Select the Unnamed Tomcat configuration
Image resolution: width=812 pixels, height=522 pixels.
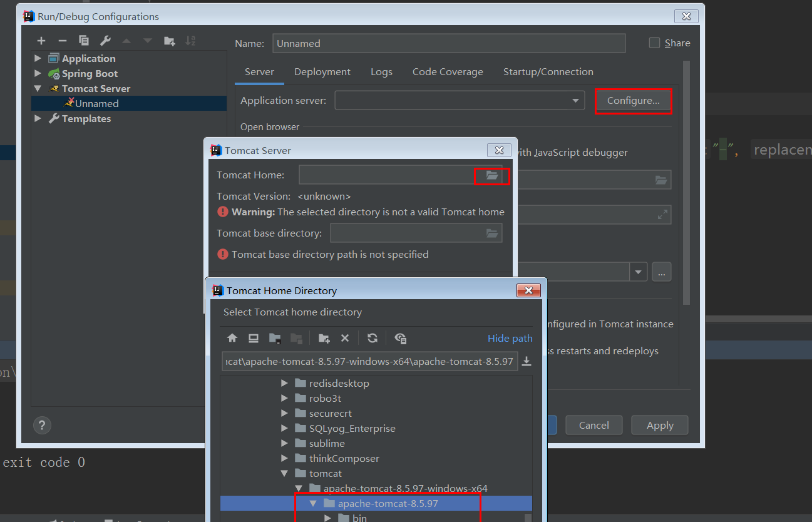coord(129,103)
